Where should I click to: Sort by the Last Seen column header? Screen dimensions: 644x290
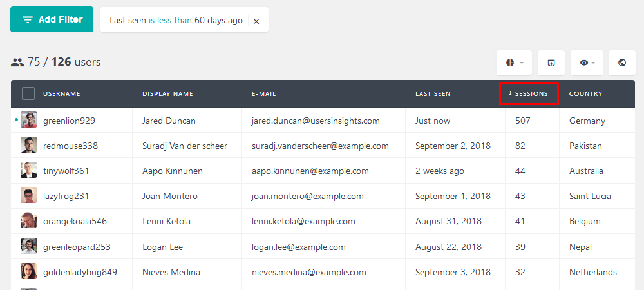433,93
